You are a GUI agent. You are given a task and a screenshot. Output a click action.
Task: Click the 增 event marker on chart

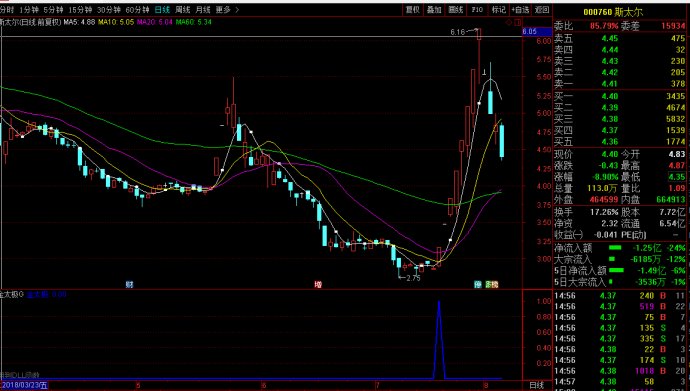(x=318, y=285)
